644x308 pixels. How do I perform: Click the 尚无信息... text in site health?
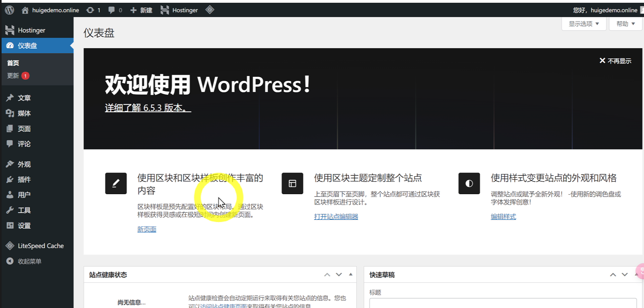(x=132, y=302)
